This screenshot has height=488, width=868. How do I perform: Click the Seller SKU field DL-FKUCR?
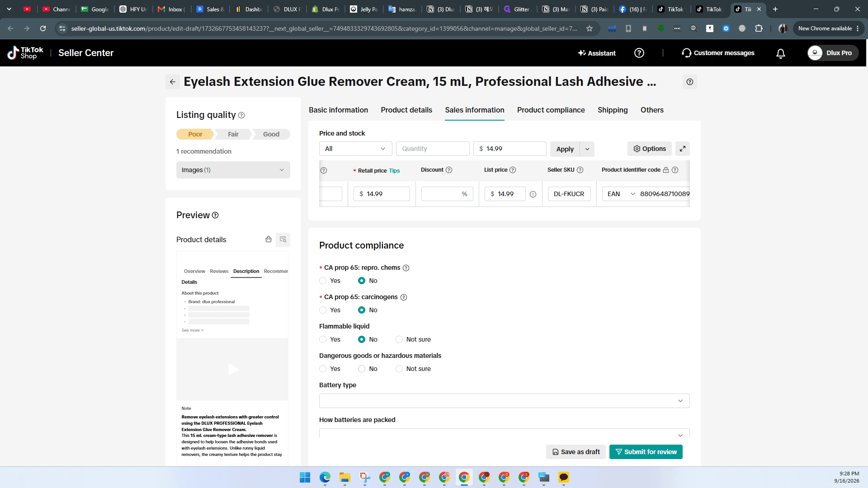pos(569,194)
